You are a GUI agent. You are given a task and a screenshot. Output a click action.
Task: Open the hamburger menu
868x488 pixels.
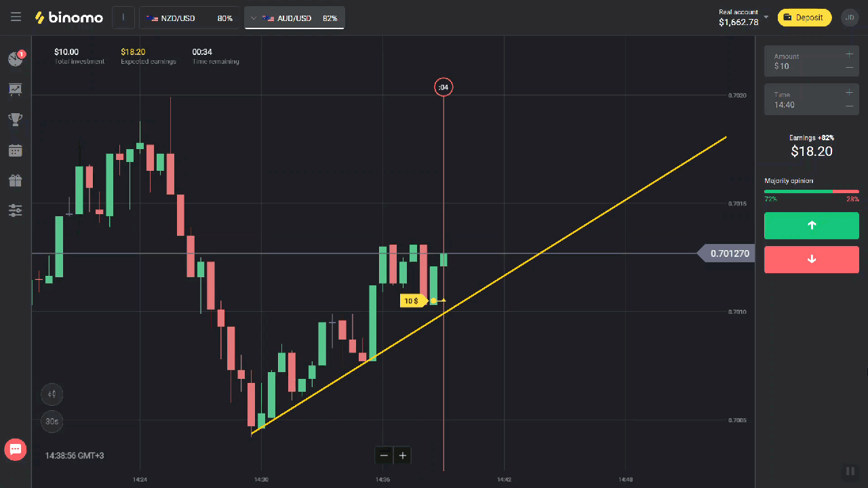16,17
